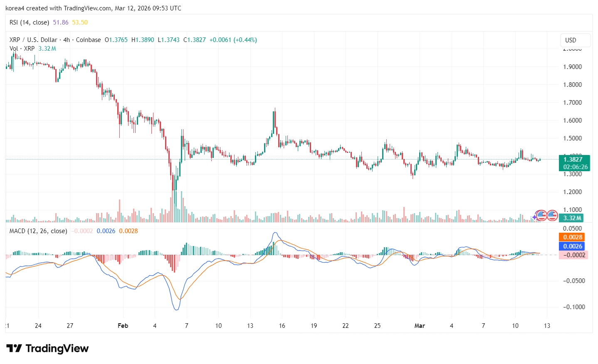Click the MACD (12, 26, close) indicator label
The image size is (598, 364).
38,231
